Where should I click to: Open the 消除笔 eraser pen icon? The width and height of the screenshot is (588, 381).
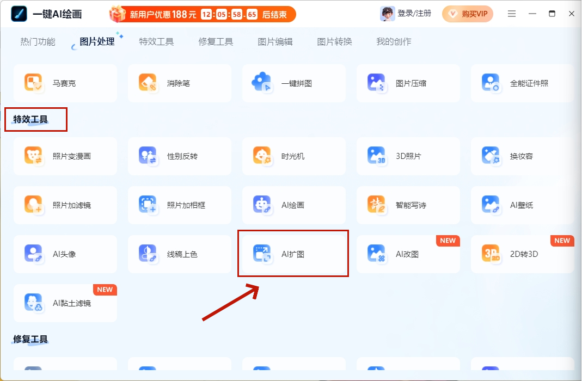point(148,83)
